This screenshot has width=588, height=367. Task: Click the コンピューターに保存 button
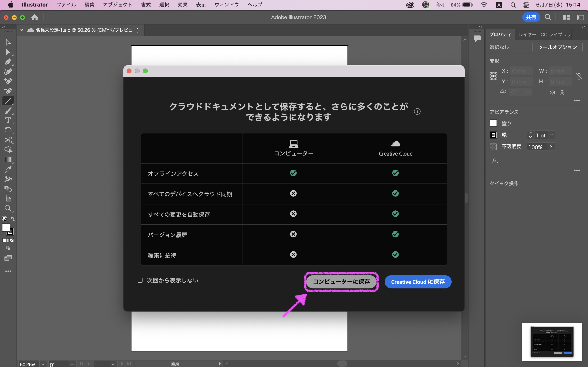[x=341, y=282]
